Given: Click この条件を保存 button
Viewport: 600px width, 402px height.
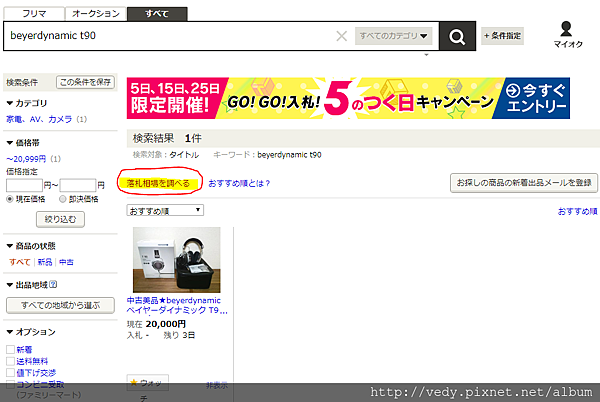Looking at the screenshot, I should pos(85,82).
